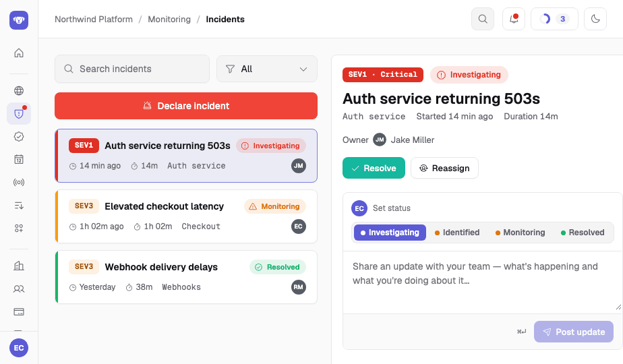Viewport: 623px width, 364px height.
Task: Open the checkmark badge sidebar icon
Action: [19, 137]
